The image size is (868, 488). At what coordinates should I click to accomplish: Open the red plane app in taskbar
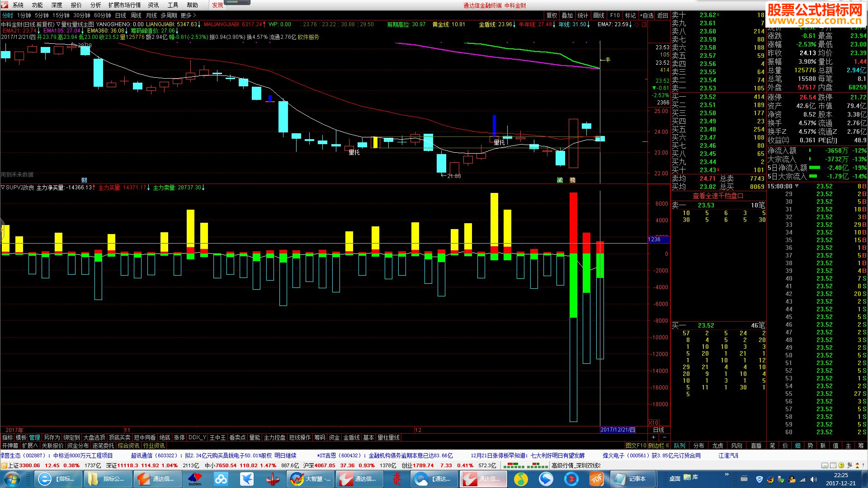pyautogui.click(x=273, y=479)
